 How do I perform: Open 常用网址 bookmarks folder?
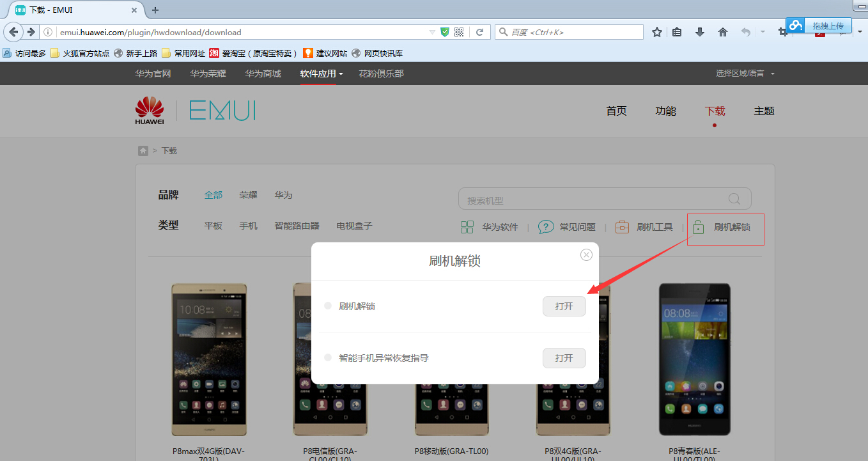pos(183,53)
